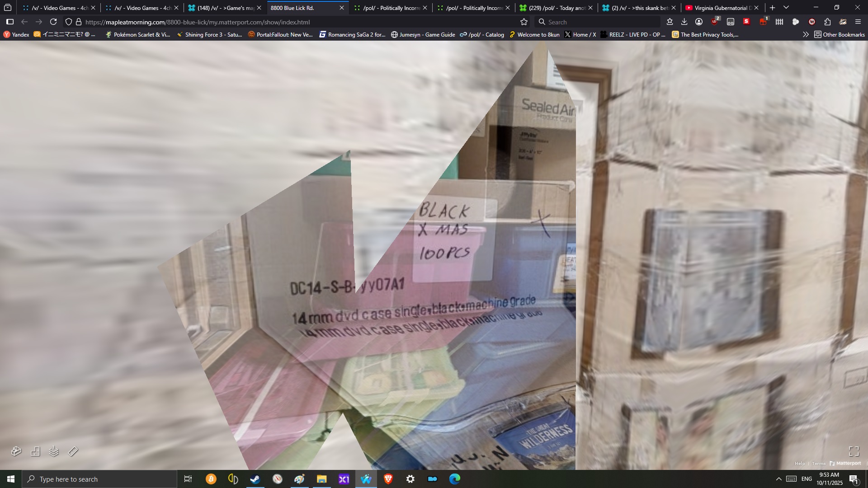Bookmark this page with star icon
Image resolution: width=868 pixels, height=488 pixels.
[x=524, y=22]
